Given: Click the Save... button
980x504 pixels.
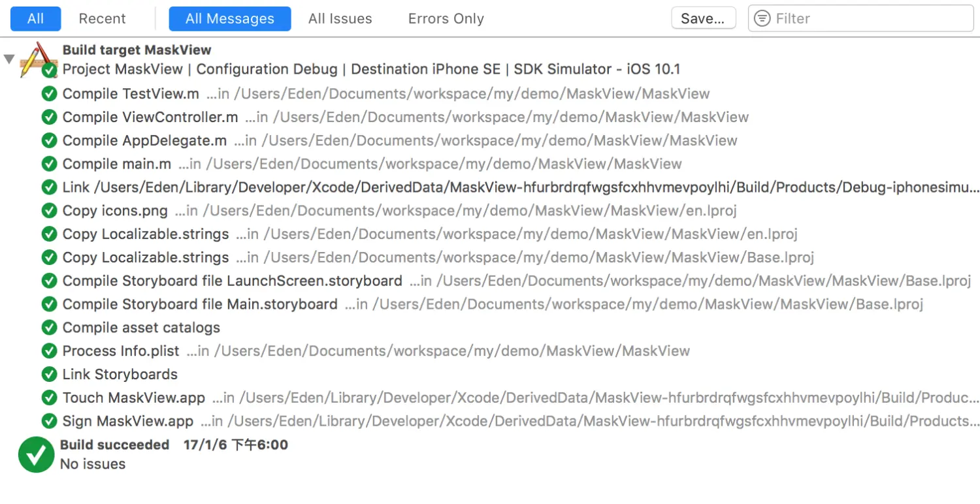Looking at the screenshot, I should point(704,18).
